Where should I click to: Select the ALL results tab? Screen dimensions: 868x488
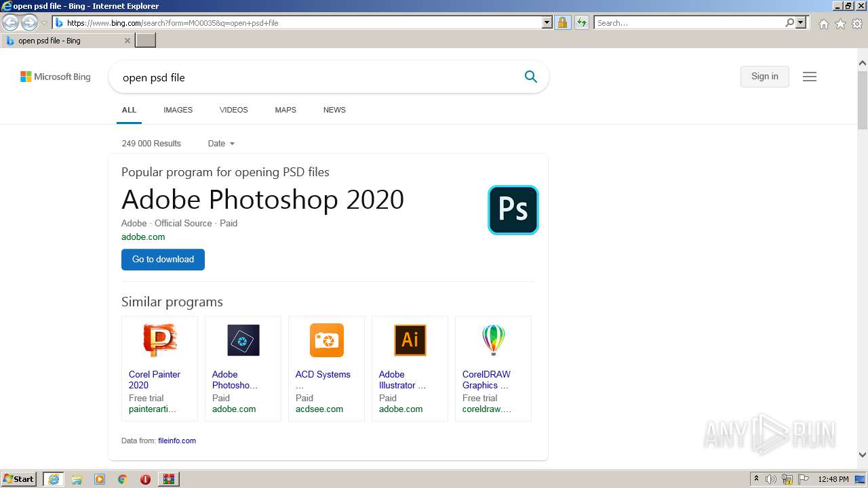coord(129,110)
